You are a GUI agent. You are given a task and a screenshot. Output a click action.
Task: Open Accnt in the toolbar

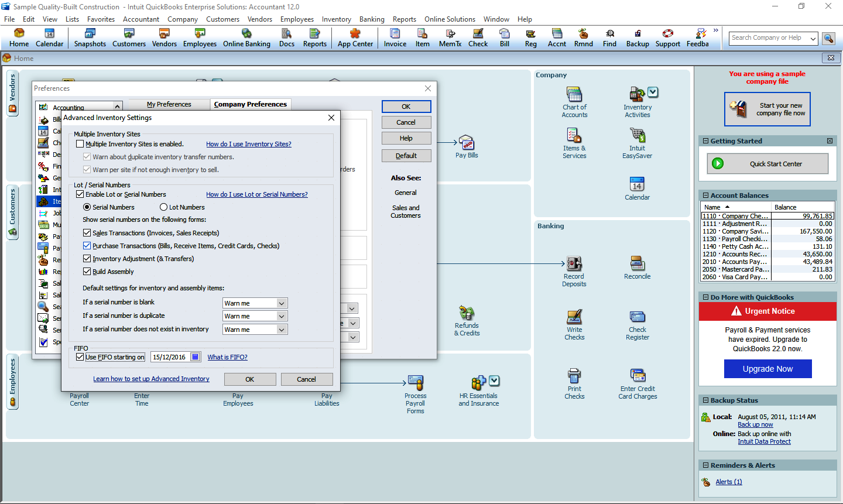click(557, 38)
